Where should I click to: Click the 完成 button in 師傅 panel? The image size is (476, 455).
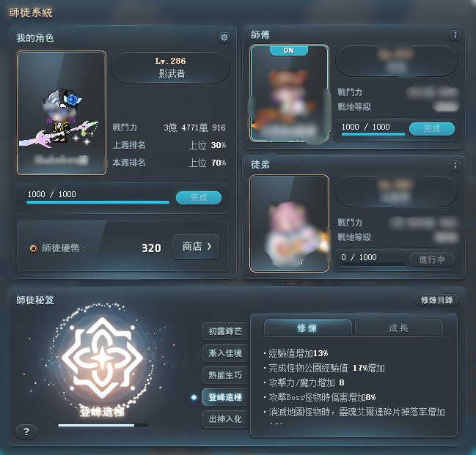tap(432, 129)
